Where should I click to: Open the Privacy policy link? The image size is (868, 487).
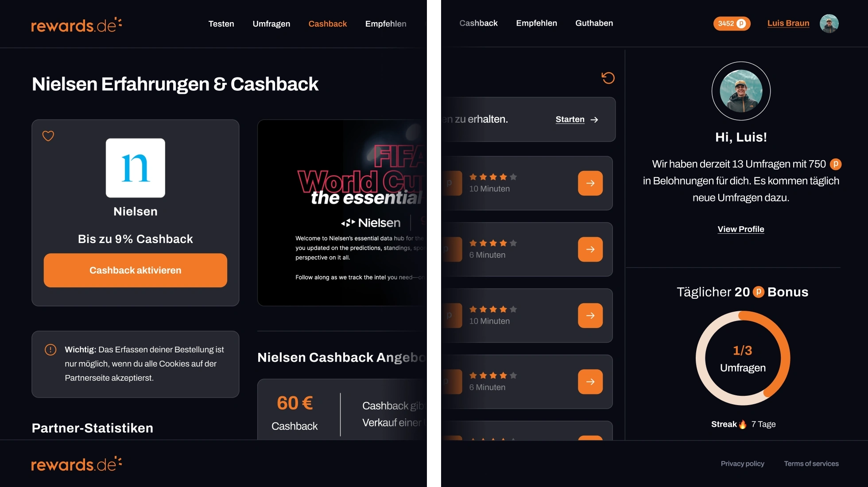(x=743, y=464)
